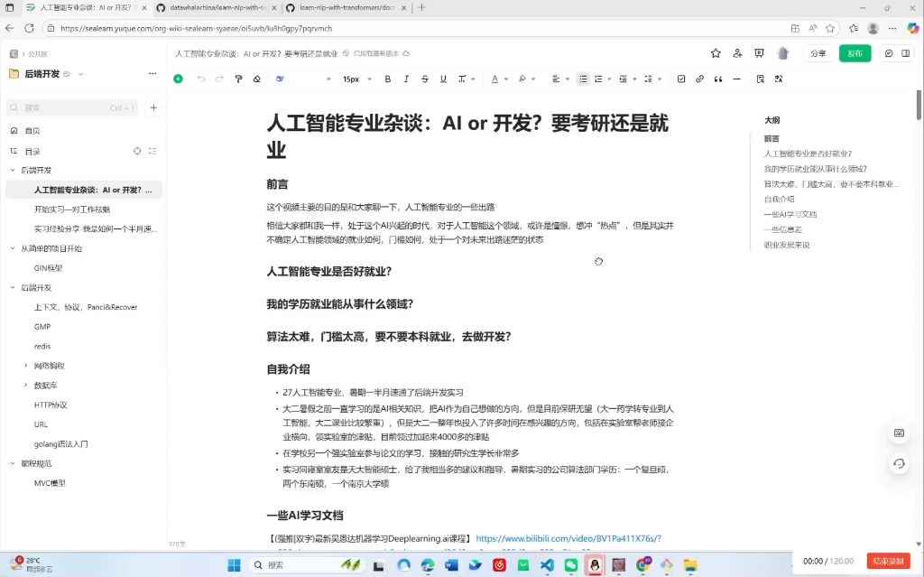Viewport: 924px width, 577px height.
Task: Insert a horizontal divider line
Action: point(736,79)
